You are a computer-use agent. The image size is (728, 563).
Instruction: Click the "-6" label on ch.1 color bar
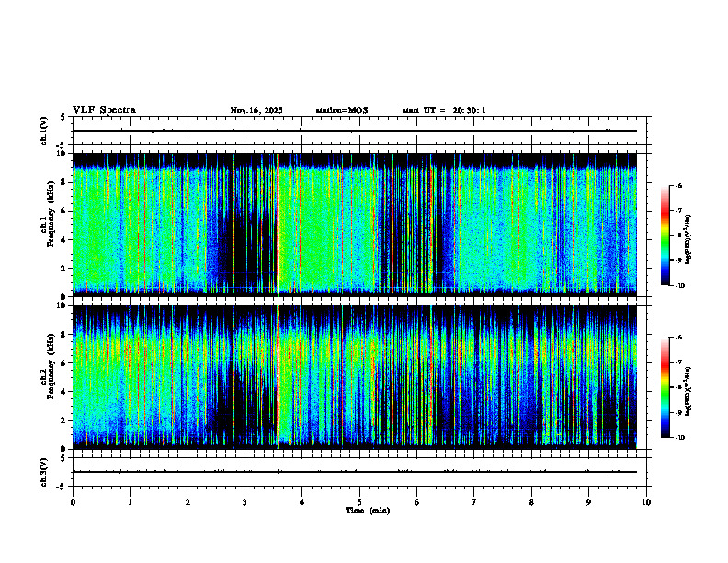[x=679, y=186]
